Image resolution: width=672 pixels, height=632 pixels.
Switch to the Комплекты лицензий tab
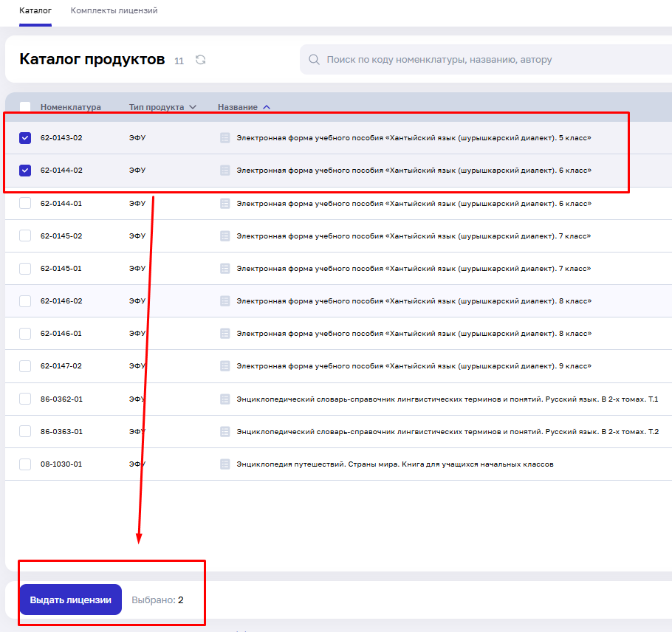[x=114, y=11]
